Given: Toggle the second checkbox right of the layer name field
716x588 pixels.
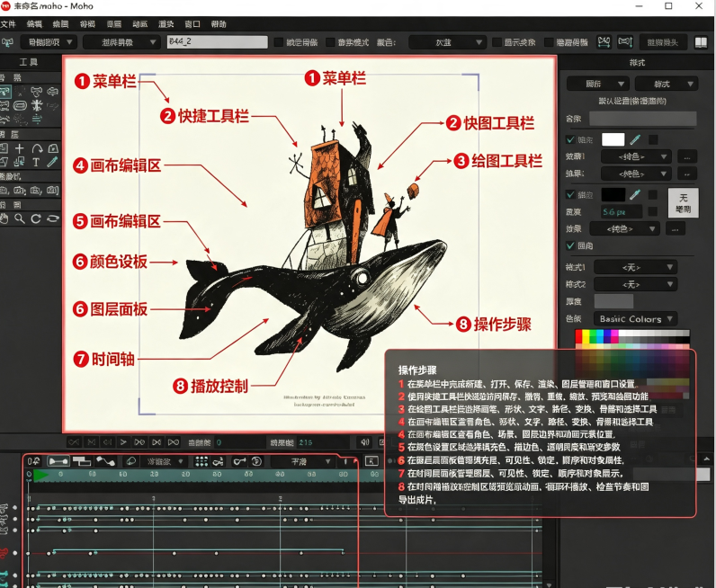Looking at the screenshot, I should [x=330, y=42].
